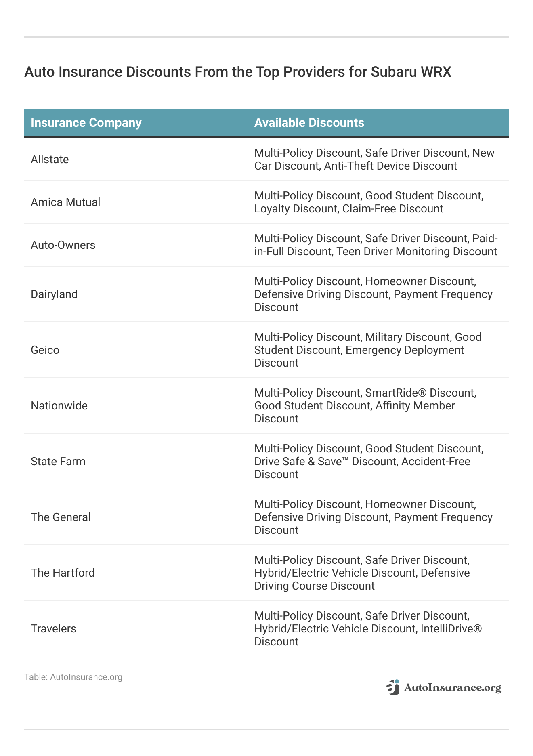Screen dimensions: 533x756
Task: Select Nationwide's SmartRide Discount description
Action: point(420,393)
